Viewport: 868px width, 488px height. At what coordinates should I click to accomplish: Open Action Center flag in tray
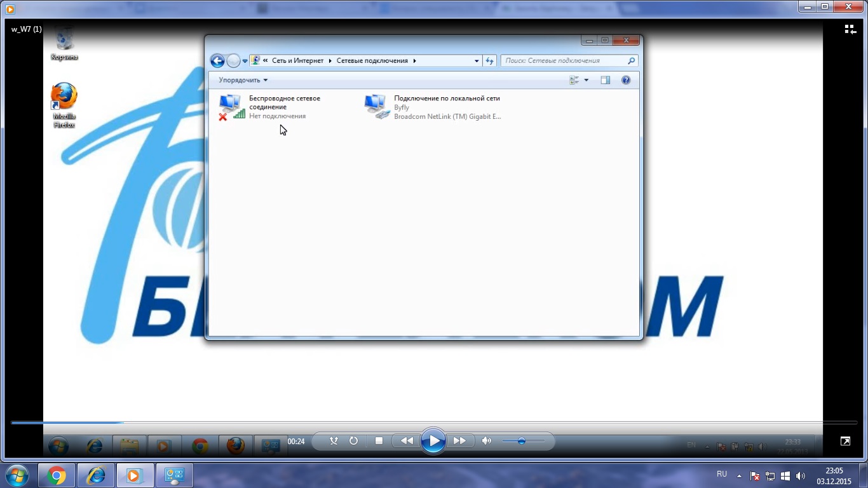[755, 475]
